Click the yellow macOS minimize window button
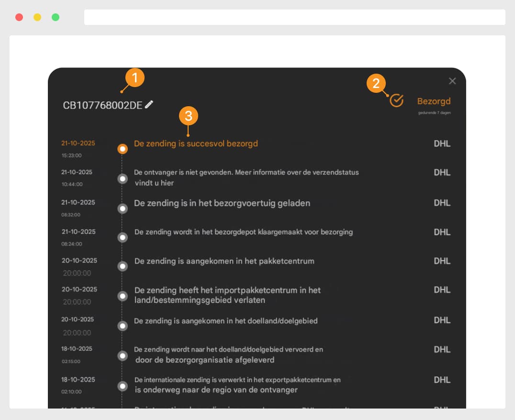Image resolution: width=515 pixels, height=420 pixels. click(x=37, y=17)
